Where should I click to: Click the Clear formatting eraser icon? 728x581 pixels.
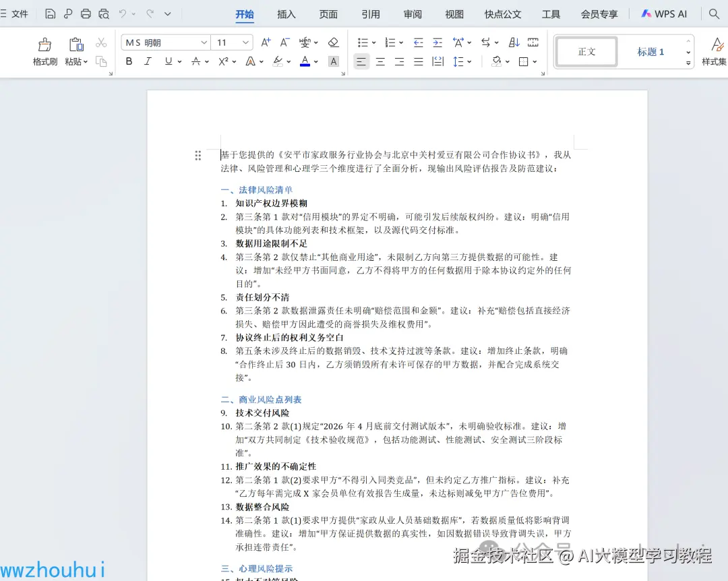(x=333, y=42)
